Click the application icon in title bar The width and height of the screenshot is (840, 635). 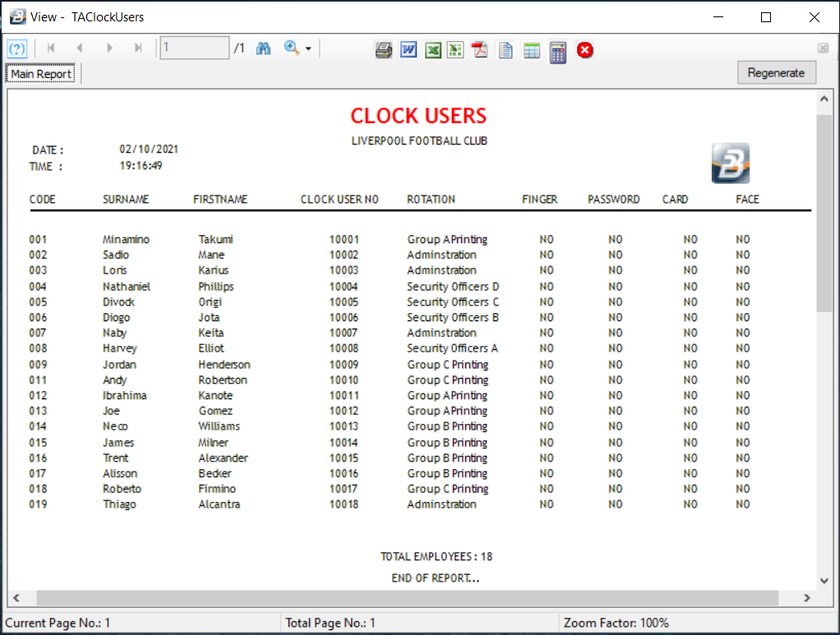click(x=18, y=16)
